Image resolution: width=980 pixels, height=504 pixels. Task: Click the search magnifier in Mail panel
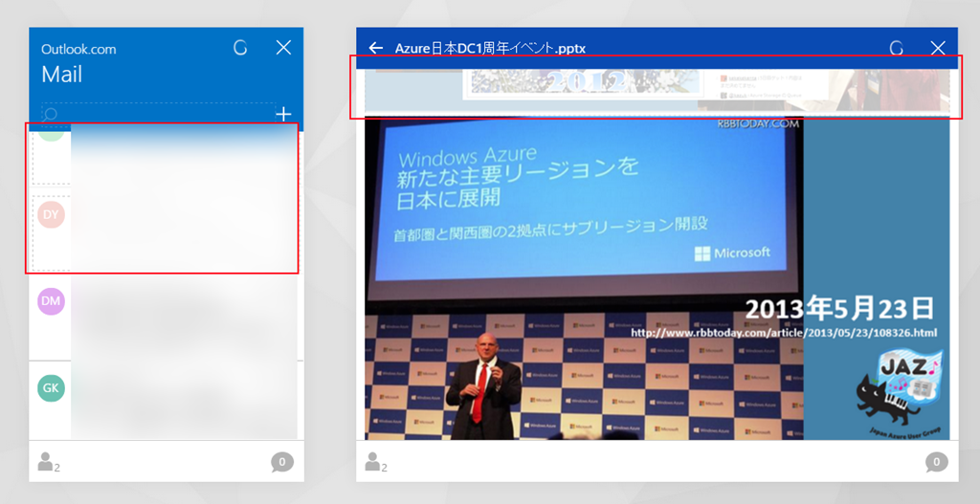pos(51,115)
